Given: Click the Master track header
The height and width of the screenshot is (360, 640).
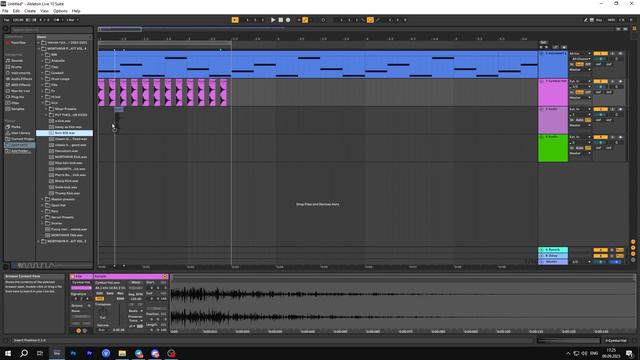Looking at the screenshot, I should pyautogui.click(x=553, y=262).
